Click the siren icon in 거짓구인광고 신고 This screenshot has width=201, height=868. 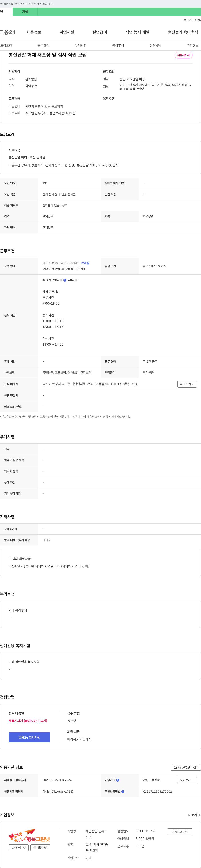click(x=175, y=767)
